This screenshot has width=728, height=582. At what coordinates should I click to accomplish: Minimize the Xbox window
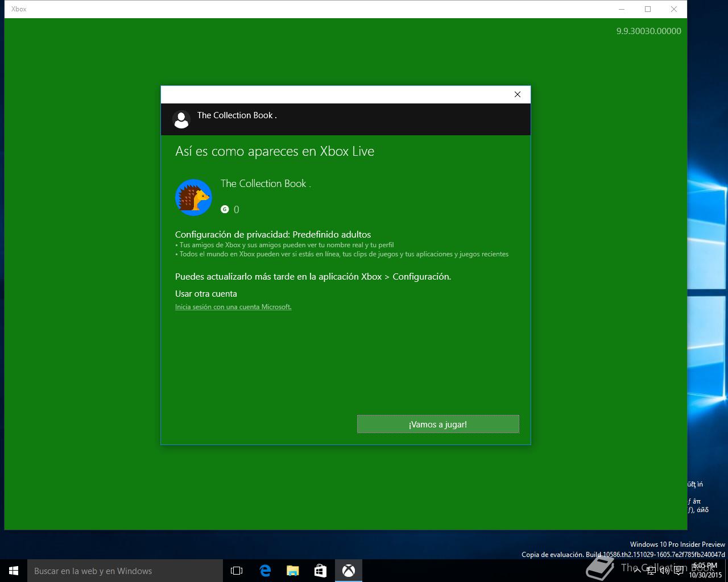coord(621,9)
